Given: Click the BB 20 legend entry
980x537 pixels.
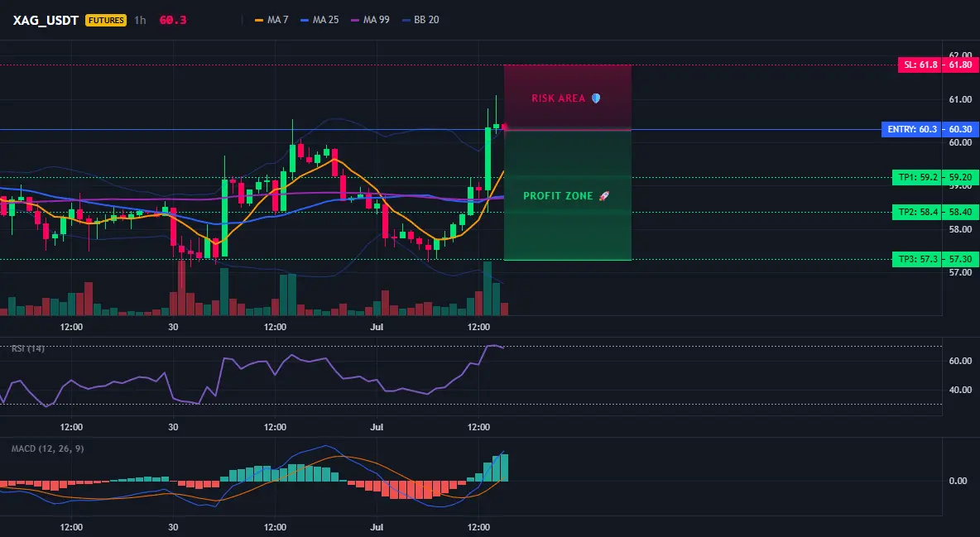Looking at the screenshot, I should (420, 20).
